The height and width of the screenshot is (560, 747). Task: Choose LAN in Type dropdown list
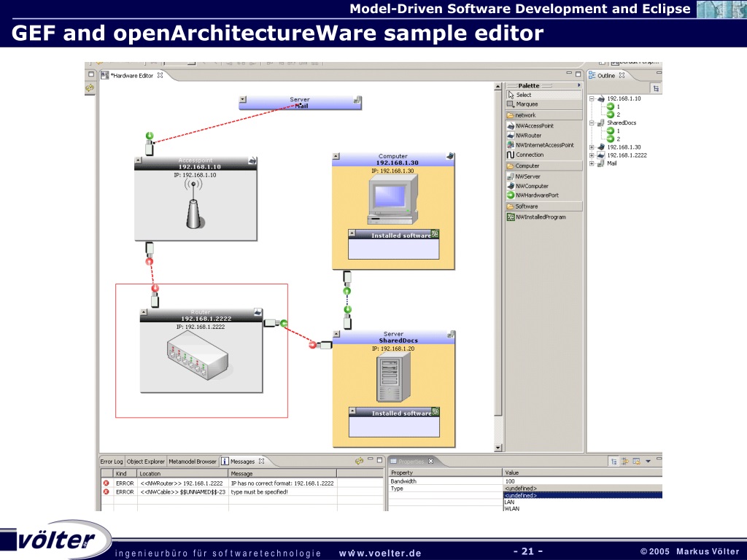click(x=583, y=502)
